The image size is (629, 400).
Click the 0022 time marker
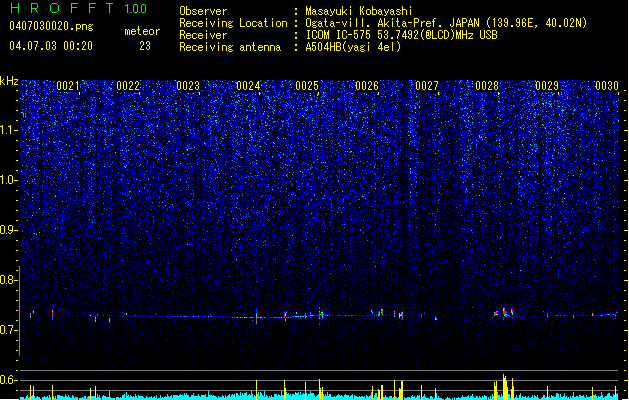coord(128,86)
